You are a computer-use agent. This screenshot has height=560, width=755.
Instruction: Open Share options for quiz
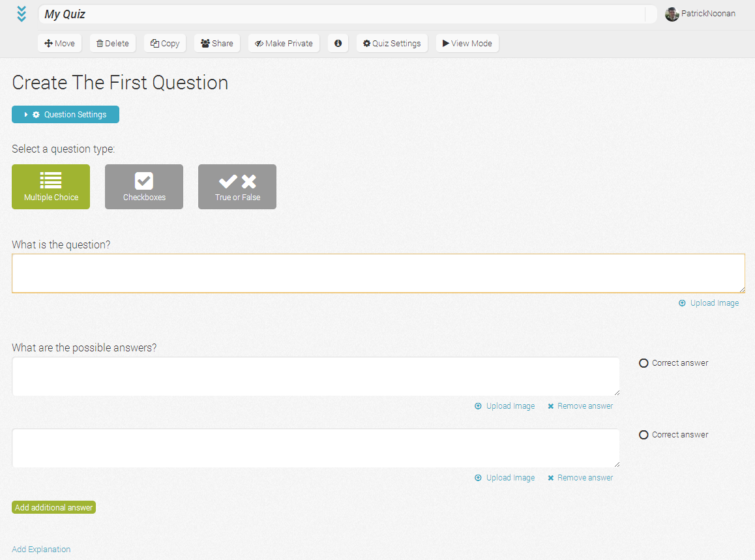[x=217, y=44]
